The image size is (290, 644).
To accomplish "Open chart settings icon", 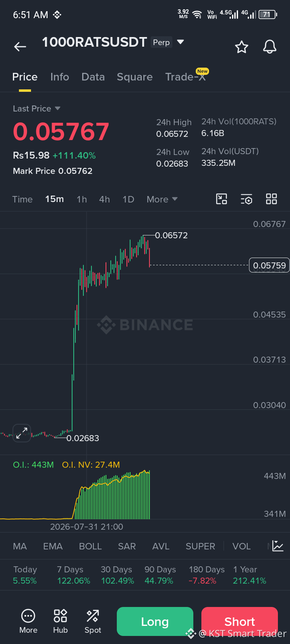I will [x=246, y=199].
